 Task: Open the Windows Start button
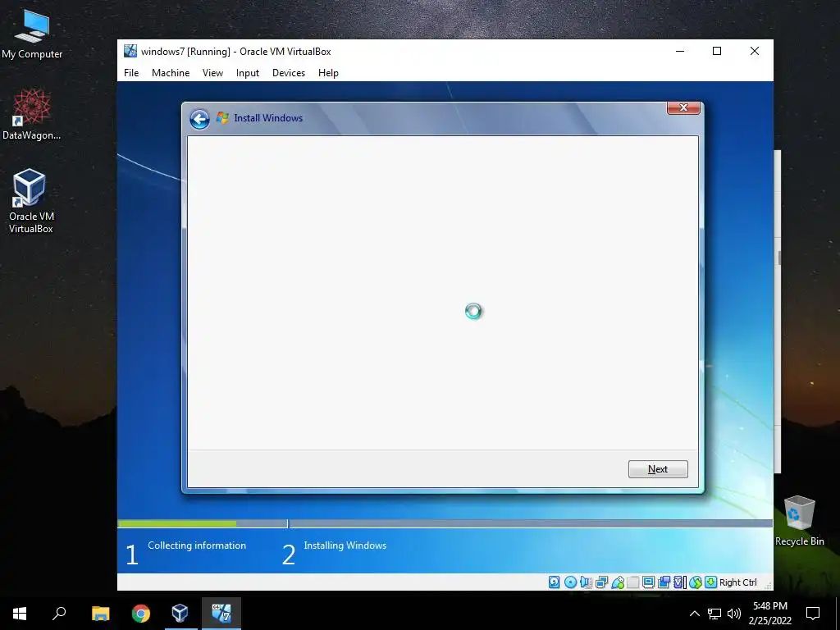pyautogui.click(x=20, y=614)
